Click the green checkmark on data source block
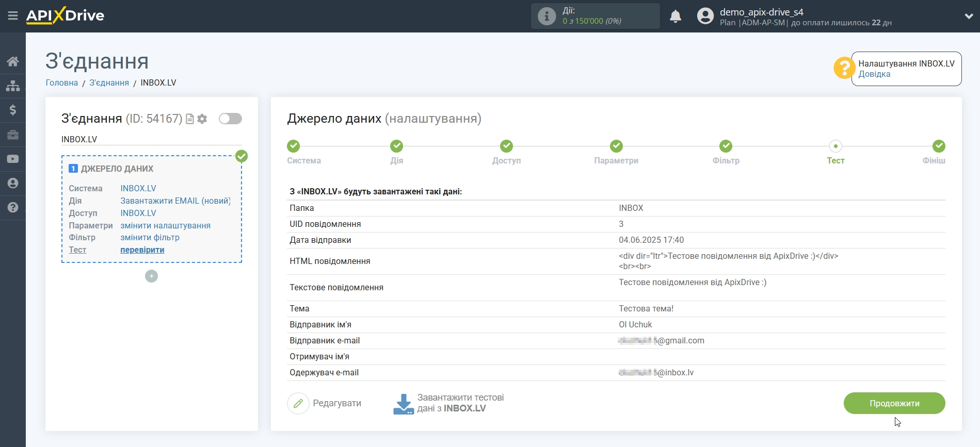Image resolution: width=980 pixels, height=447 pixels. 242,156
